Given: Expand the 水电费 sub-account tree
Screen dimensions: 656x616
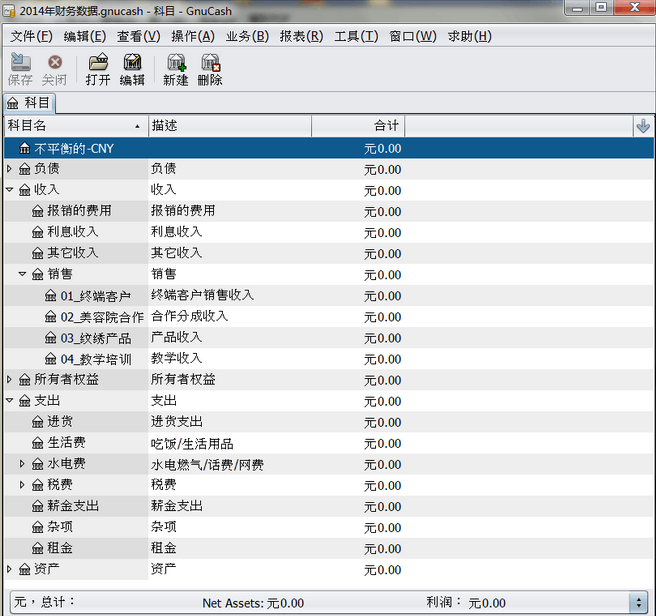Looking at the screenshot, I should 22,464.
